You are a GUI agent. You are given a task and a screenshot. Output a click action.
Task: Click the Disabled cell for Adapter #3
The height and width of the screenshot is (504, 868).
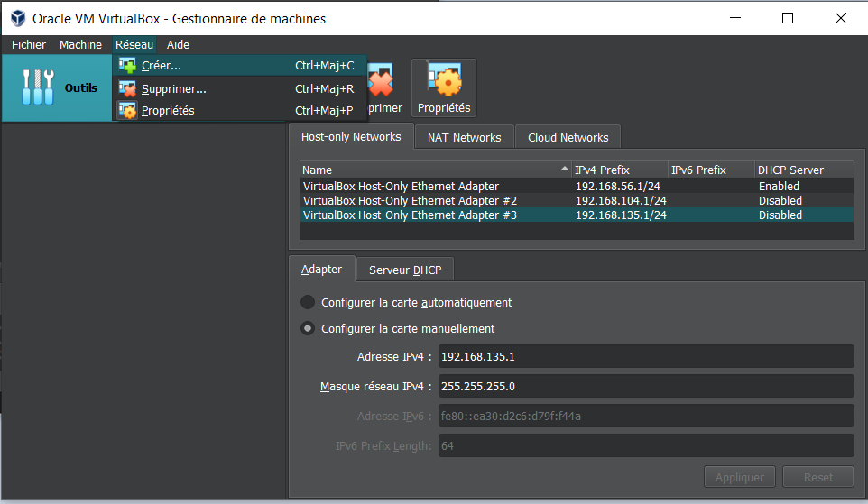pyautogui.click(x=780, y=215)
